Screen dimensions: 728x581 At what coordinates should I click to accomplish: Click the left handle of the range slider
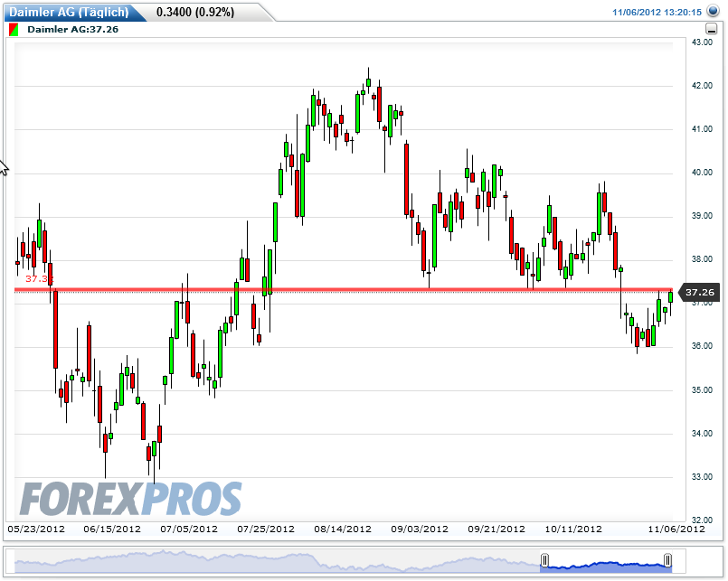click(x=546, y=560)
